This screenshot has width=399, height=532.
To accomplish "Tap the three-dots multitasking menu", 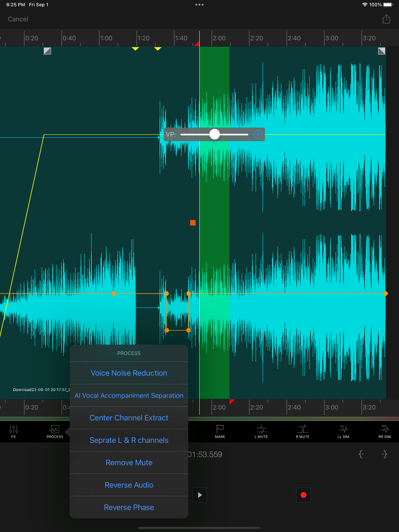I will point(199,4).
